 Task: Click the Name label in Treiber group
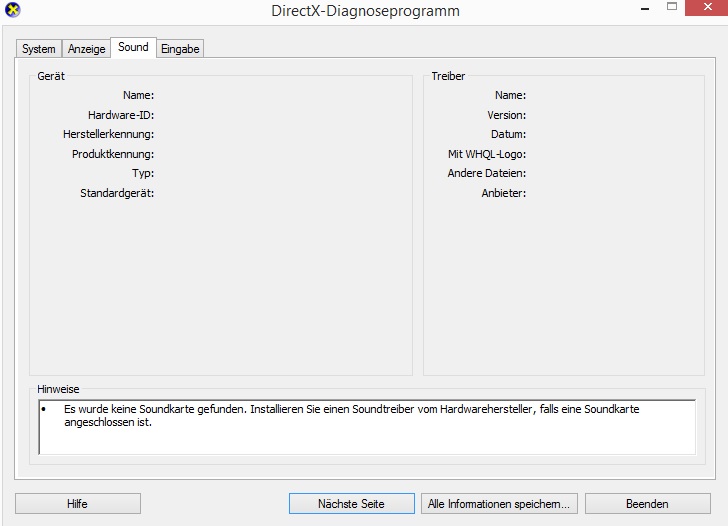pos(510,95)
